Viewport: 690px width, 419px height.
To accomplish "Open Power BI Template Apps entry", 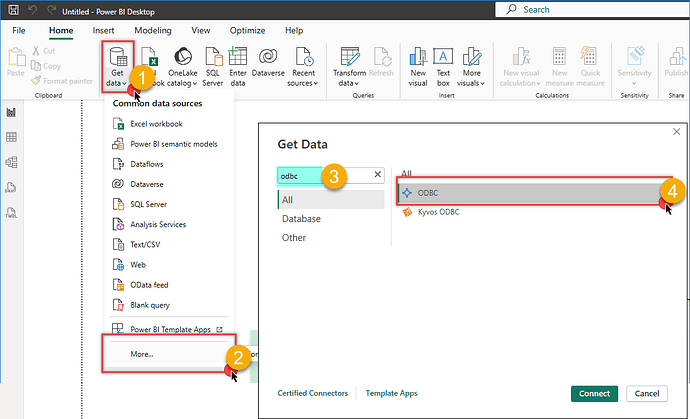I will click(169, 329).
